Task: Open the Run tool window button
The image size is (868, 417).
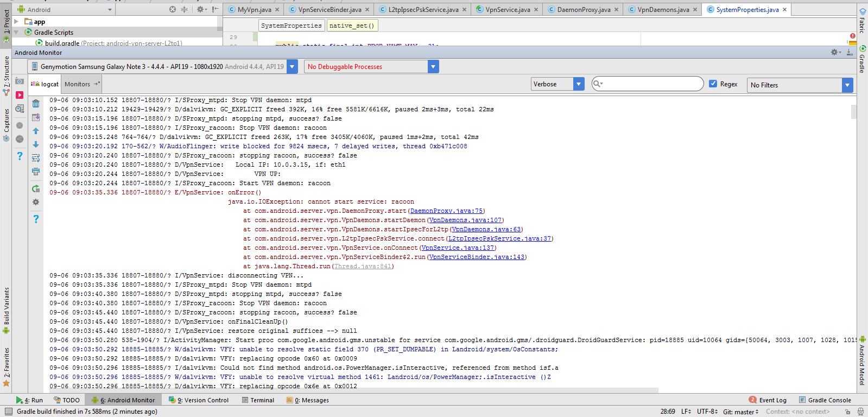Action: coord(29,400)
